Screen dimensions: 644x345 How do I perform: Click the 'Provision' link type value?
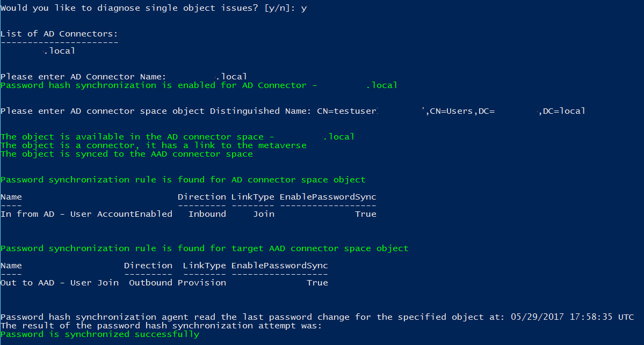tap(202, 283)
